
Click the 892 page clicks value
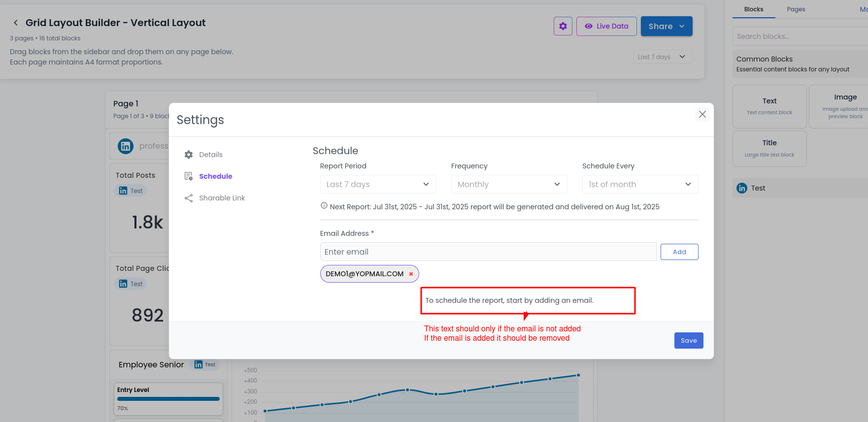(147, 315)
